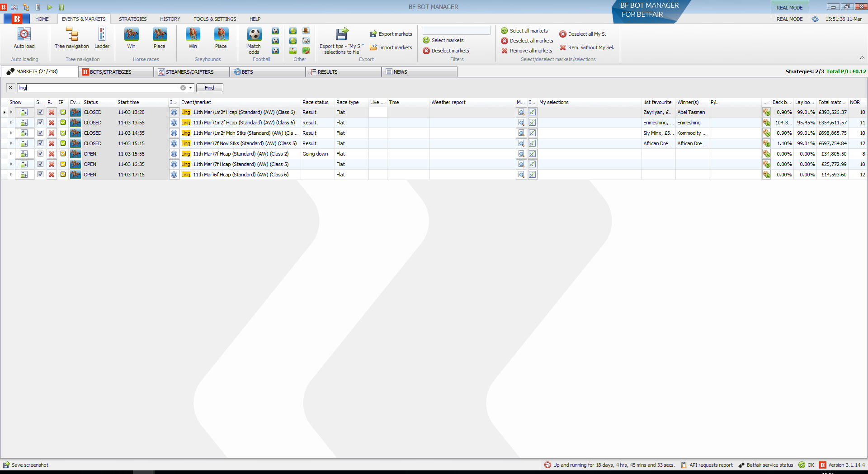Viewport: 868px width, 474px height.
Task: Click Select all markets
Action: [x=524, y=31]
